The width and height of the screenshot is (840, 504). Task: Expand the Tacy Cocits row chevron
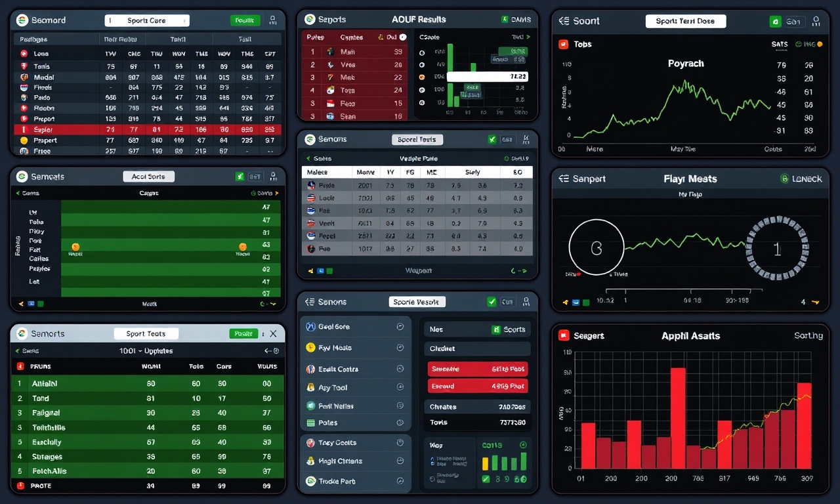pos(400,443)
